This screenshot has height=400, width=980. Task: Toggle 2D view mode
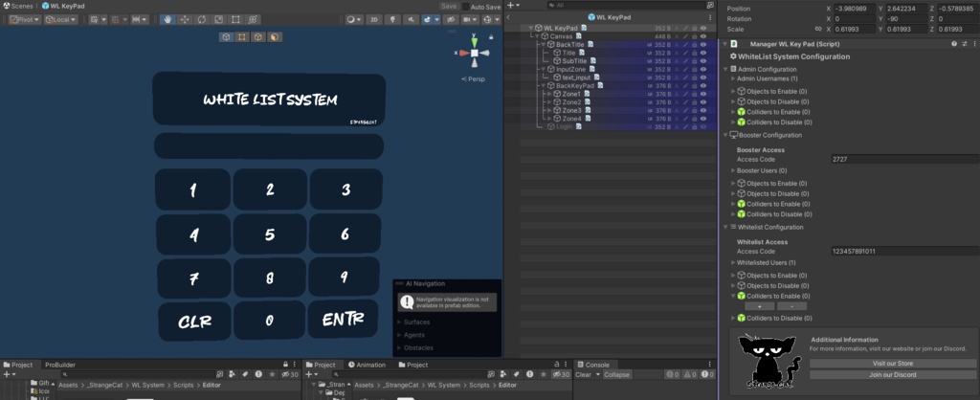(374, 19)
